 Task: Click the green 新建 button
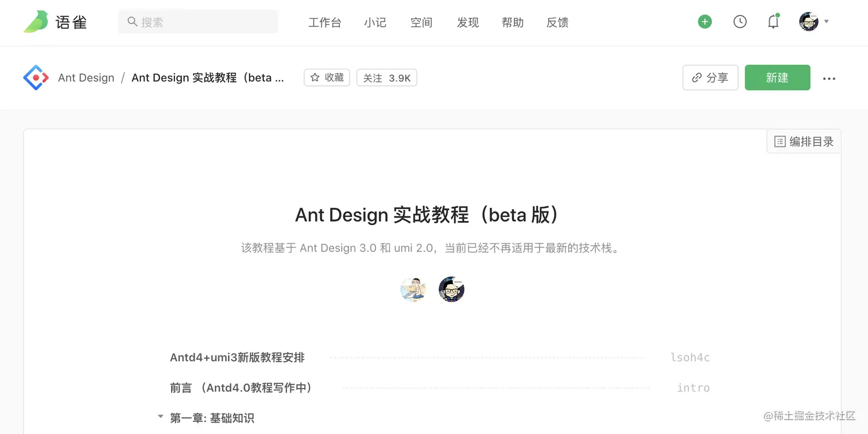777,77
